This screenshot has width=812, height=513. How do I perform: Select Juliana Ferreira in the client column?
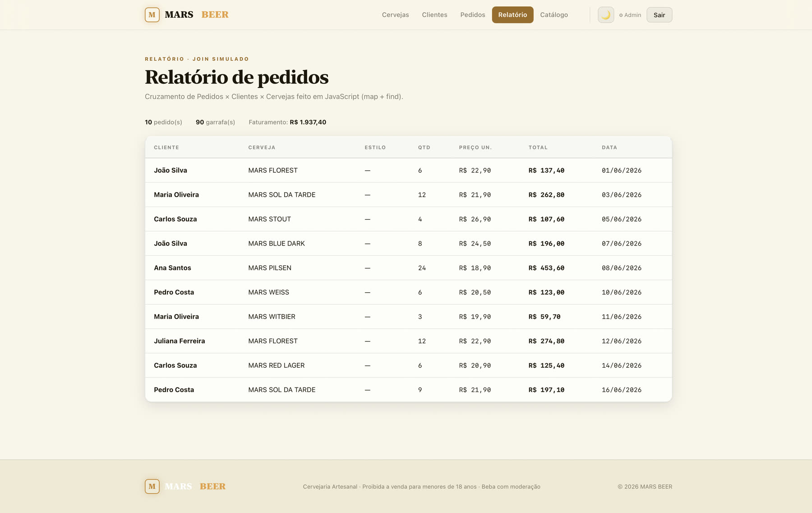(180, 341)
